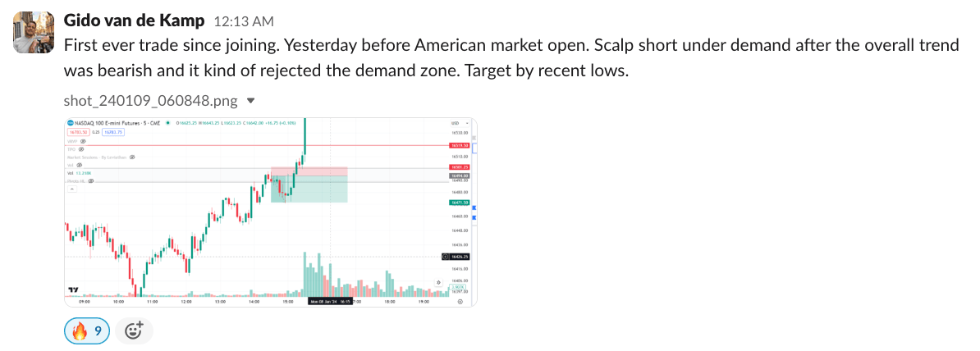
Task: Add a new emoji reaction
Action: tap(134, 330)
